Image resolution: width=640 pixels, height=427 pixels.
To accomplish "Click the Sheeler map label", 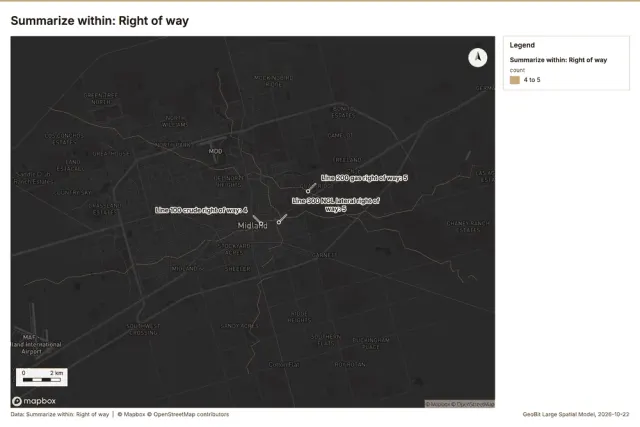I will 238,269.
